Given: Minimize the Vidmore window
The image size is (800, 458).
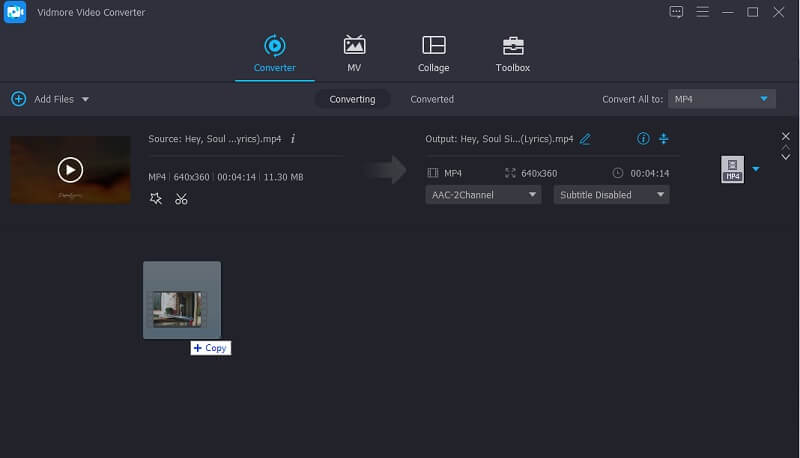Looking at the screenshot, I should point(728,12).
